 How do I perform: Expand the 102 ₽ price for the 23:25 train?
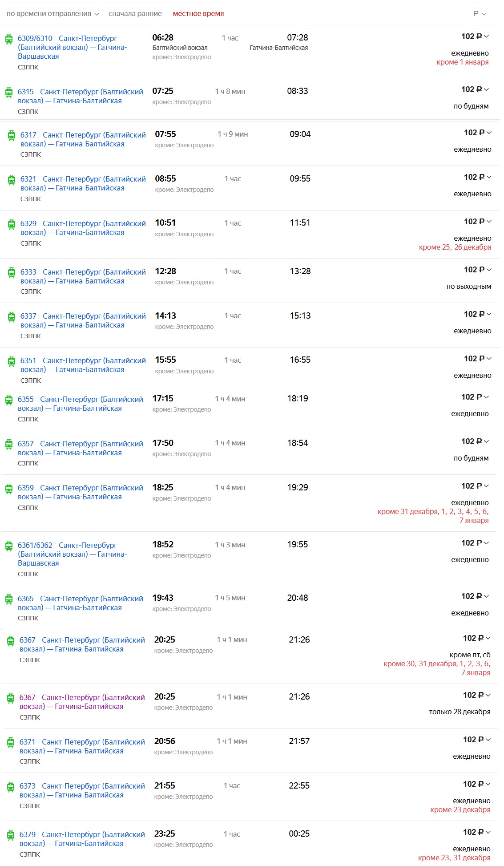[x=476, y=832]
